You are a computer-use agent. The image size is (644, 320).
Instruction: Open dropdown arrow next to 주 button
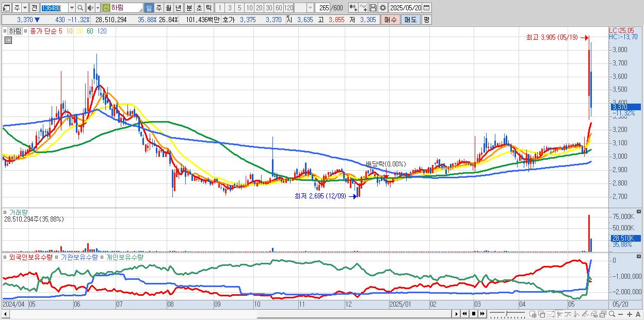[x=25, y=8]
